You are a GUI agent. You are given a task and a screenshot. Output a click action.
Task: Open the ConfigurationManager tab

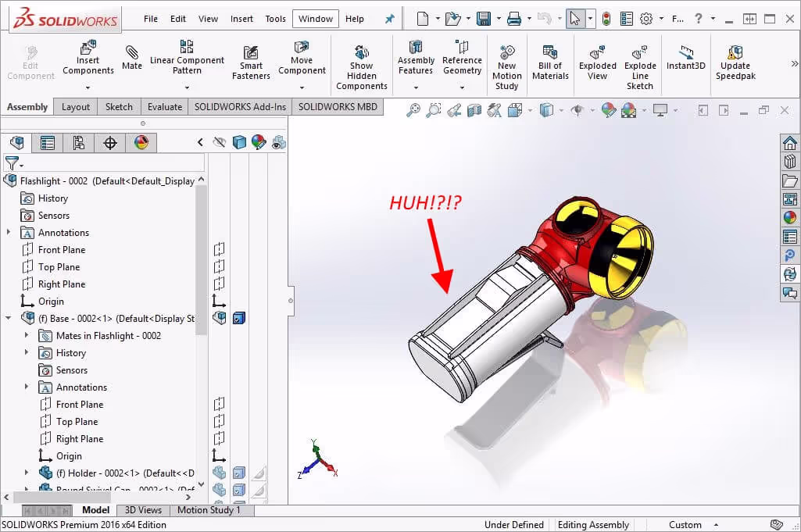click(79, 142)
